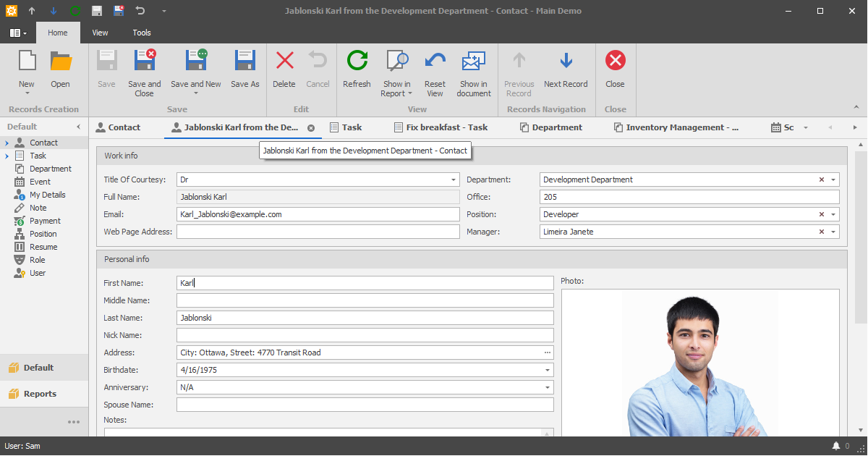Reset the current view layout
The image size is (868, 456).
pyautogui.click(x=435, y=69)
